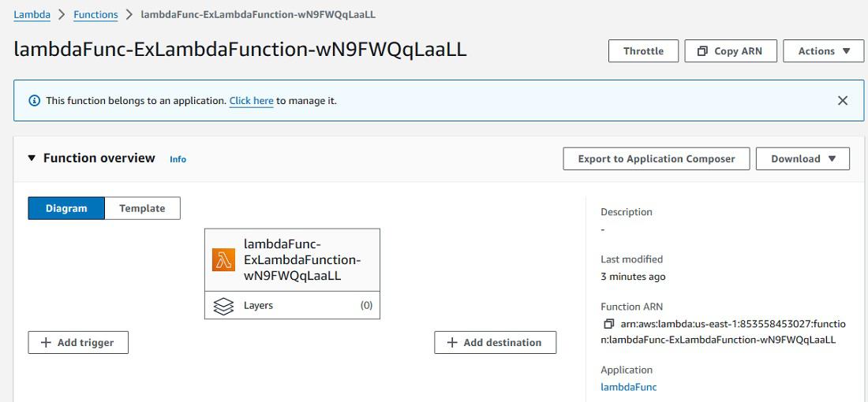Click the Layers stack icon
This screenshot has height=402, width=868.
point(224,306)
